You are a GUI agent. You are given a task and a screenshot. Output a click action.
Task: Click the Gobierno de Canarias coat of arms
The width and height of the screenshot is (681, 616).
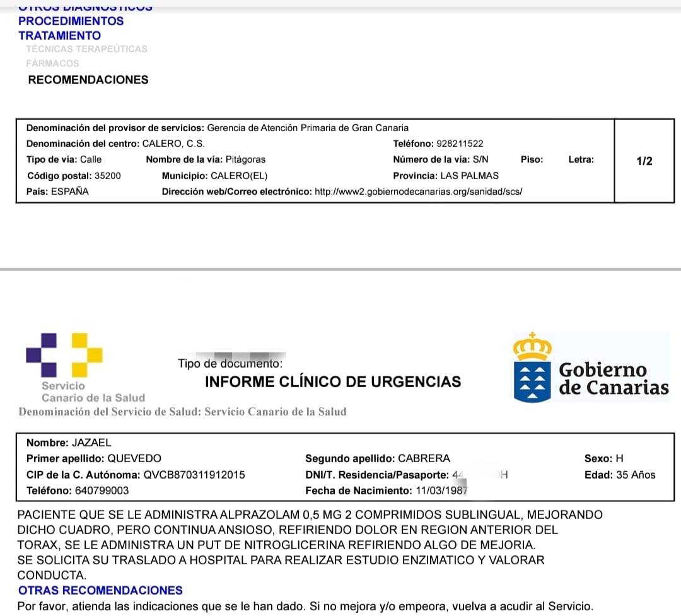coord(533,368)
